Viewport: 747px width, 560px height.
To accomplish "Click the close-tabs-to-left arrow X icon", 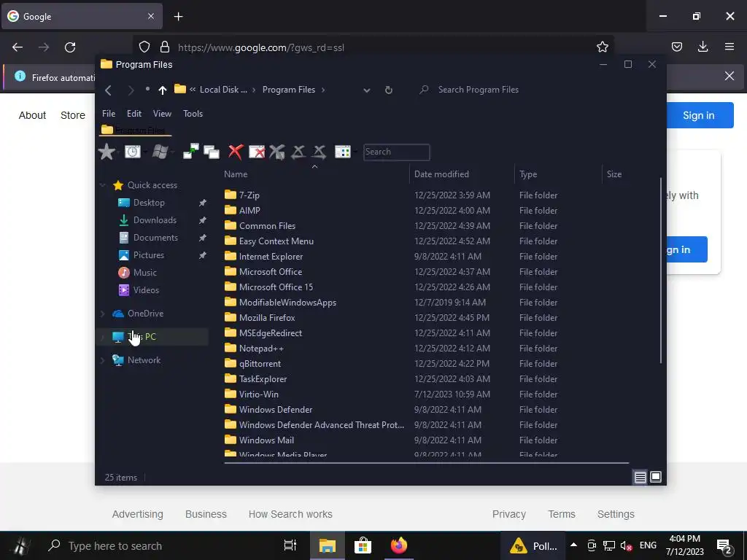I will 298,152.
